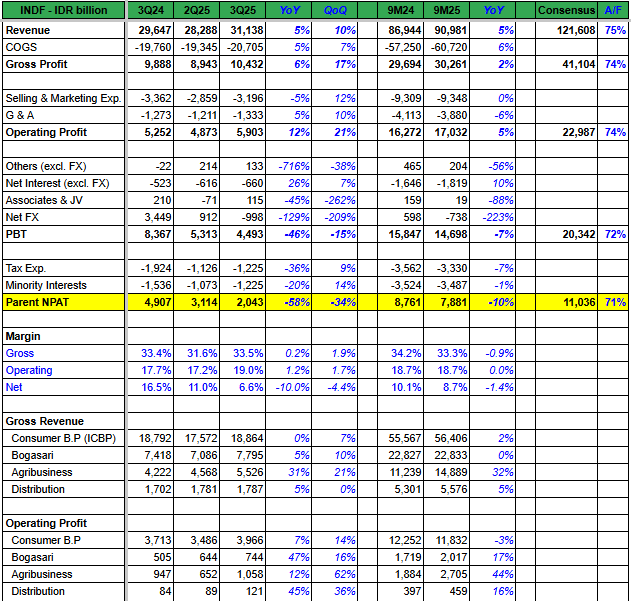Select Agribusiness operating profit 1,058

tap(250, 574)
